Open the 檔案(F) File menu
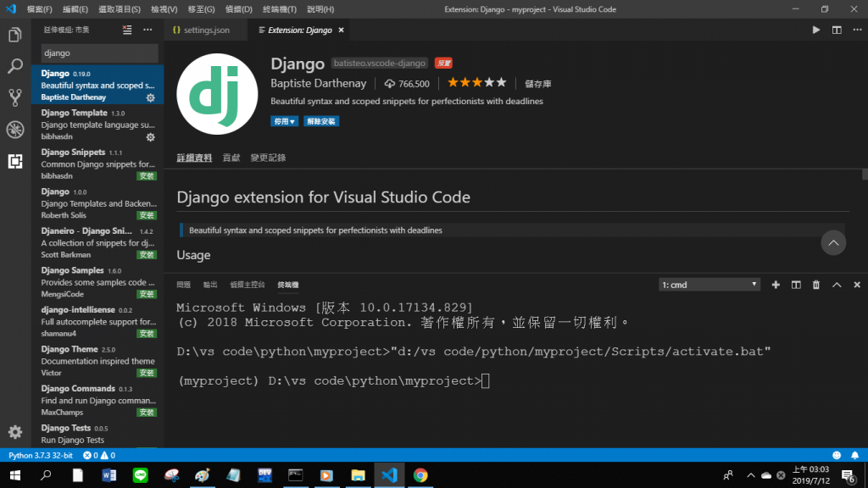The width and height of the screenshot is (868, 488). 39,9
